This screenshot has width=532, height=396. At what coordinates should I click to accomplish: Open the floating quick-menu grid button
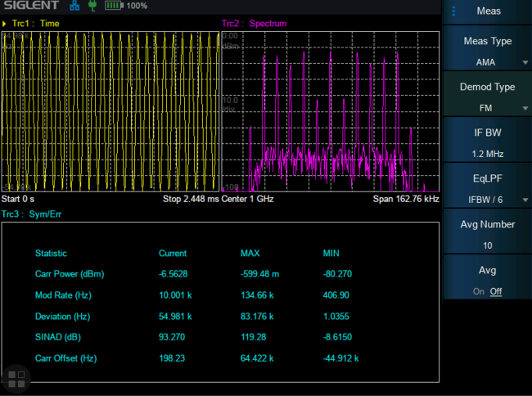pos(16,378)
